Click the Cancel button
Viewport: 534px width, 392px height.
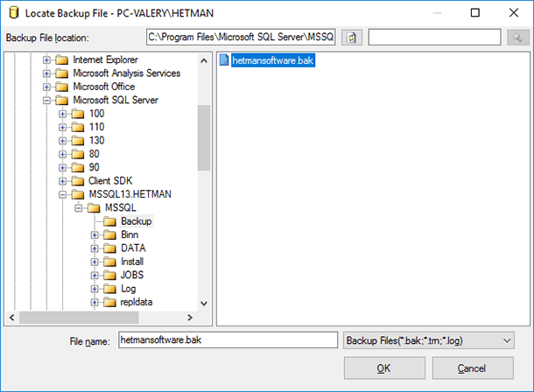click(473, 367)
